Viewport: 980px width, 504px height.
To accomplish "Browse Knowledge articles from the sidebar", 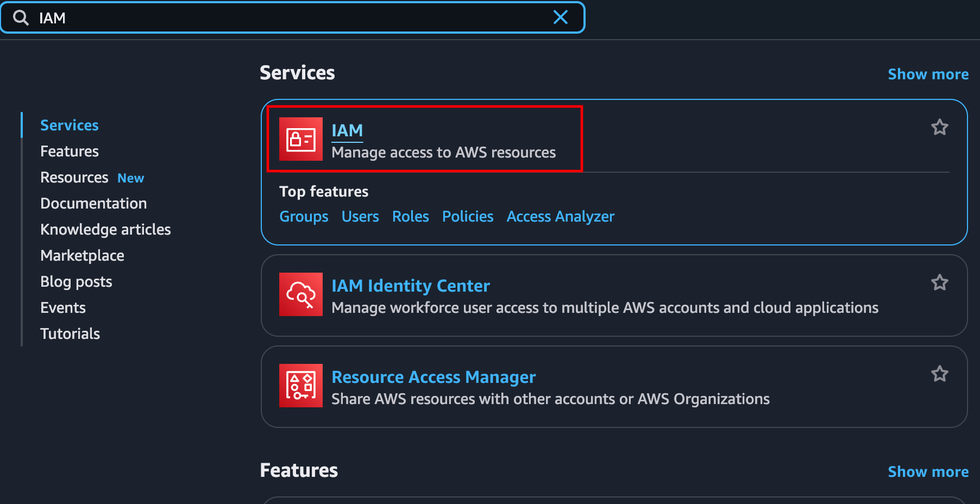I will (105, 229).
